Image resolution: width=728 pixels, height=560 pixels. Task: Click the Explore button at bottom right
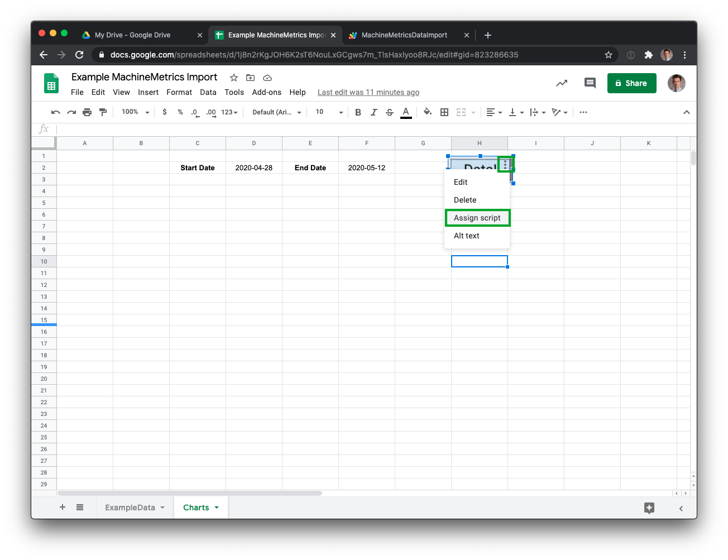click(649, 508)
